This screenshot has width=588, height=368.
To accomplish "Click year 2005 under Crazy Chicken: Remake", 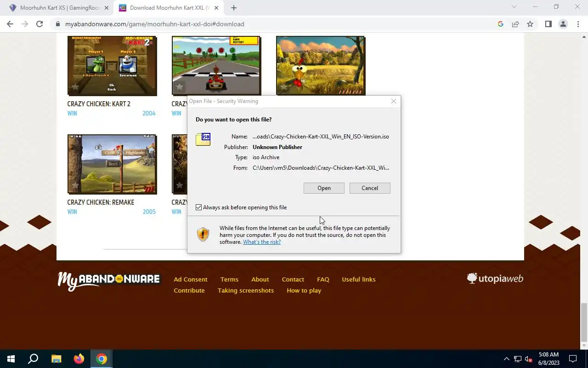I will pyautogui.click(x=149, y=212).
